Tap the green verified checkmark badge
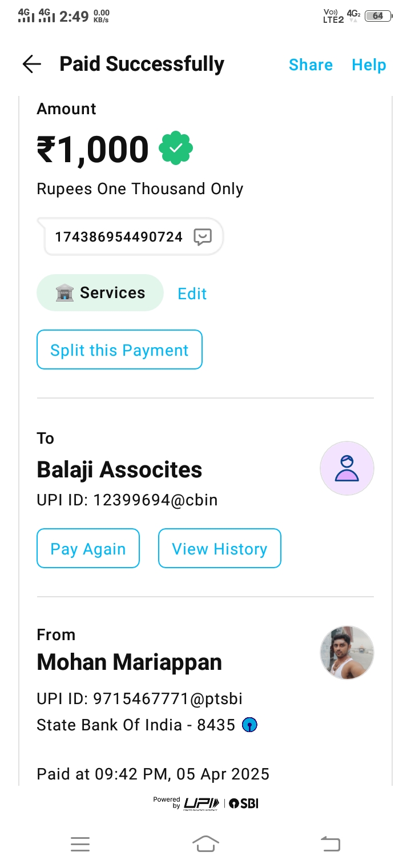Image resolution: width=411 pixels, height=868 pixels. click(x=176, y=148)
